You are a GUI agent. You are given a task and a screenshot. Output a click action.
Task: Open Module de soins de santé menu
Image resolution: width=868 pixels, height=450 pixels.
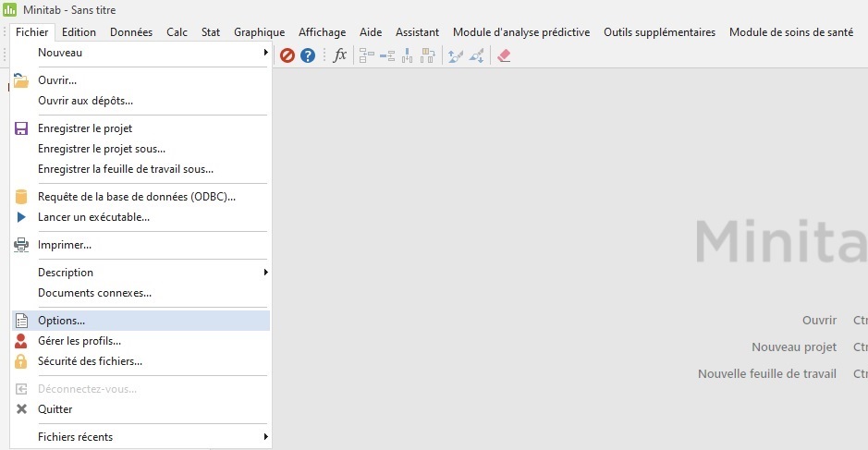[x=791, y=32]
